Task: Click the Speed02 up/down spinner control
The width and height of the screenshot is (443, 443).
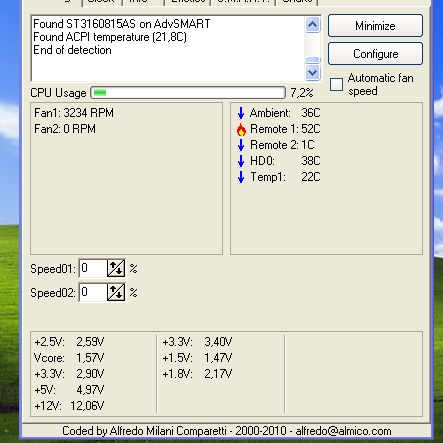Action: click(116, 292)
